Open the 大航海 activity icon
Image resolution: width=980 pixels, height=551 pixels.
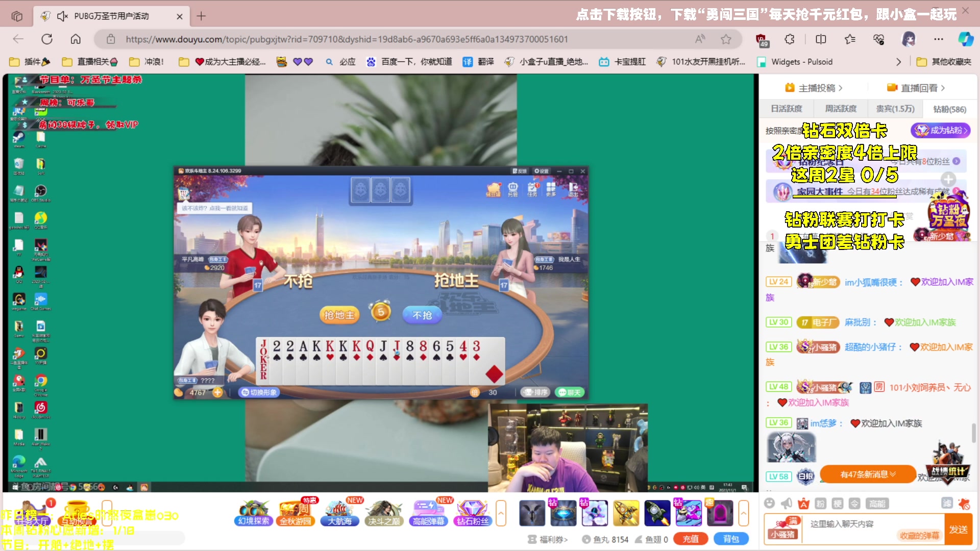[x=339, y=513]
